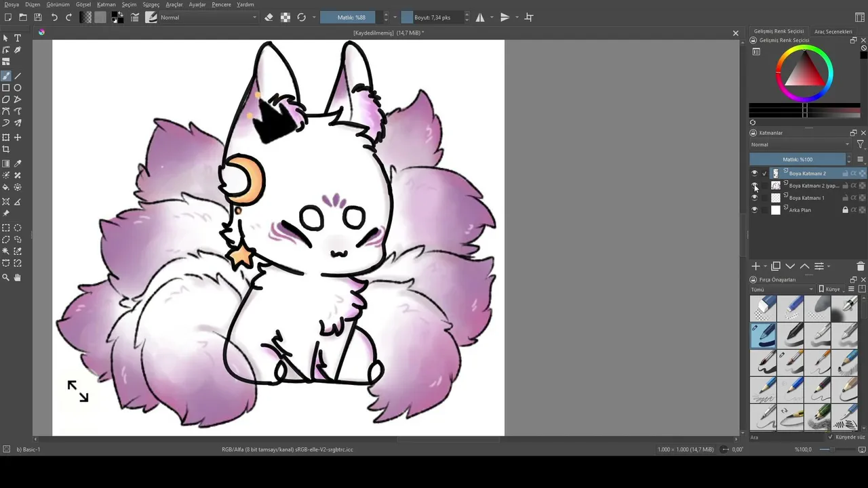Activate the Pan hand tool
The image size is (868, 488).
pyautogui.click(x=18, y=277)
